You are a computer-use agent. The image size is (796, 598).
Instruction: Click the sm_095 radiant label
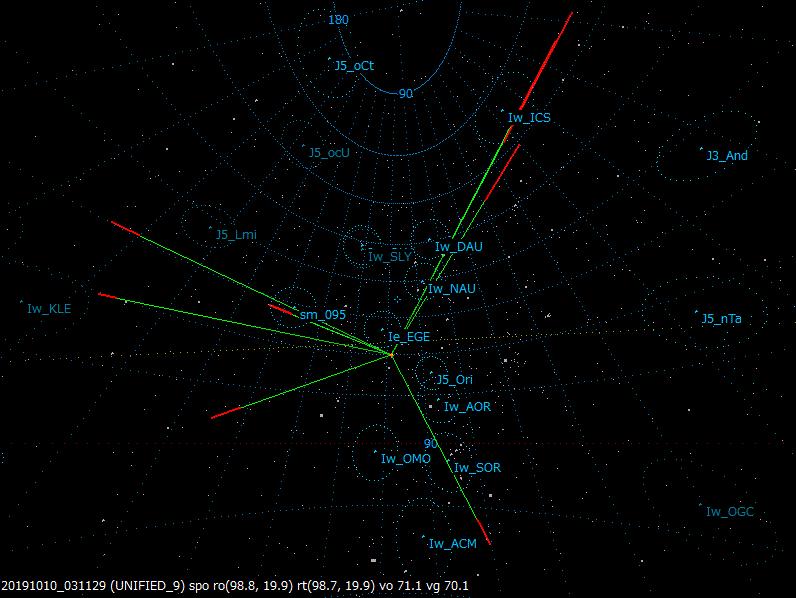click(322, 315)
